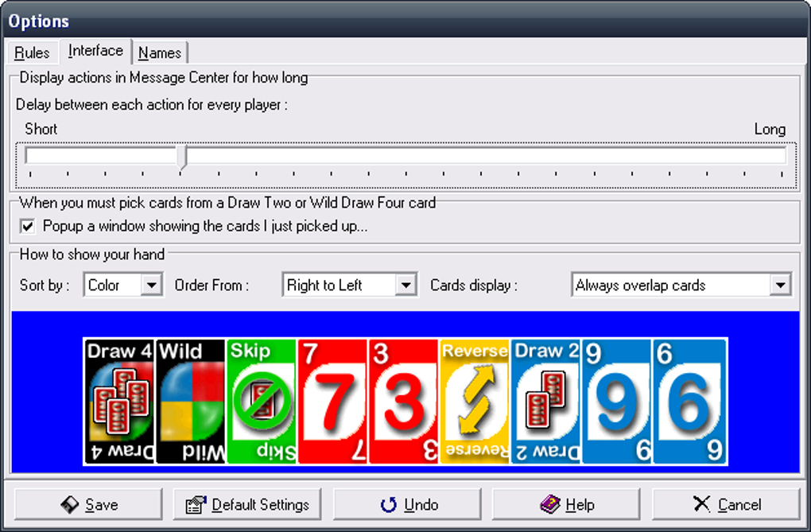This screenshot has width=811, height=532.
Task: Click the 'How to show your hand' heading
Action: 92,254
